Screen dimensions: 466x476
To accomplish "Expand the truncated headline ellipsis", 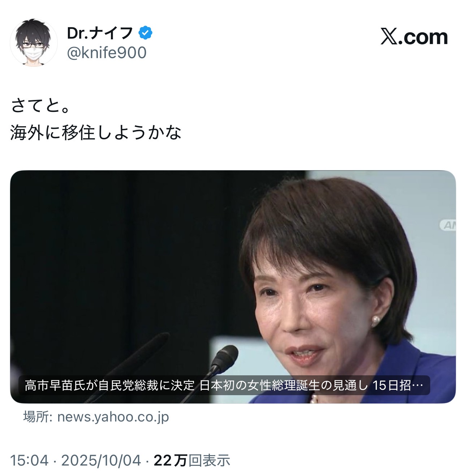I will [417, 386].
